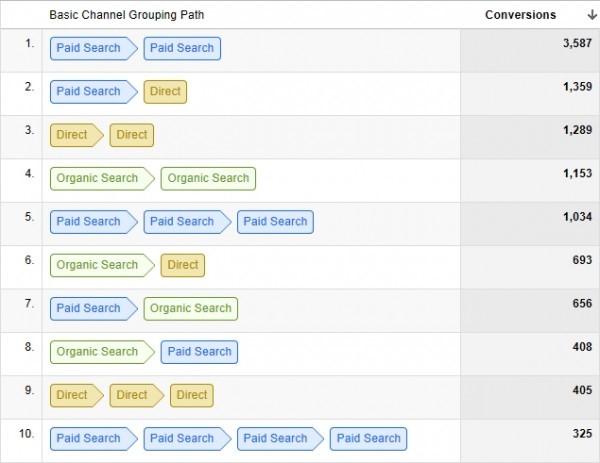Screen dimensions: 600x463
Task: Click the Paid Search chip in row 2
Action: click(93, 91)
